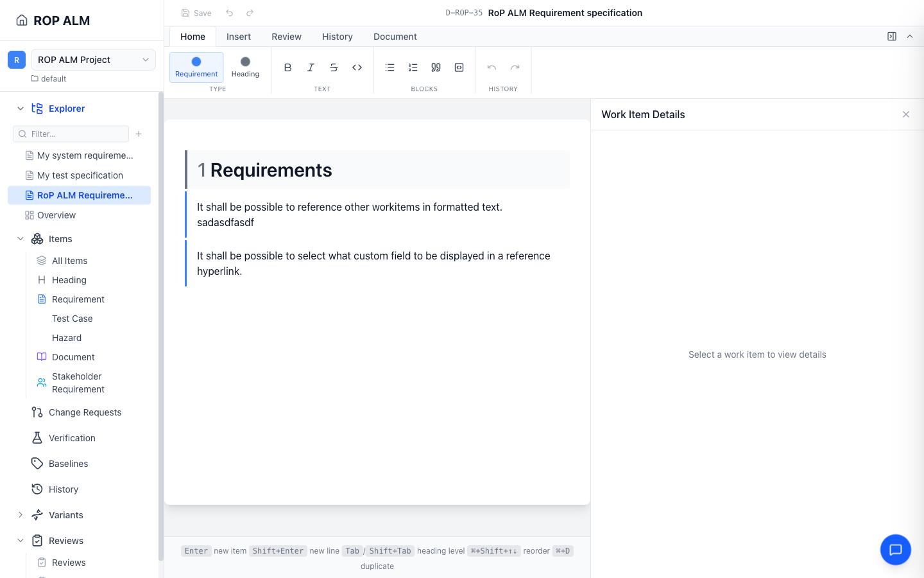Open the History ribbon tab
The image size is (924, 578).
point(338,37)
